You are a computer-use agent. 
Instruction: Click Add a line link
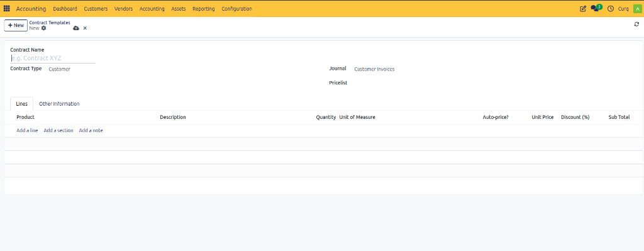tap(27, 131)
